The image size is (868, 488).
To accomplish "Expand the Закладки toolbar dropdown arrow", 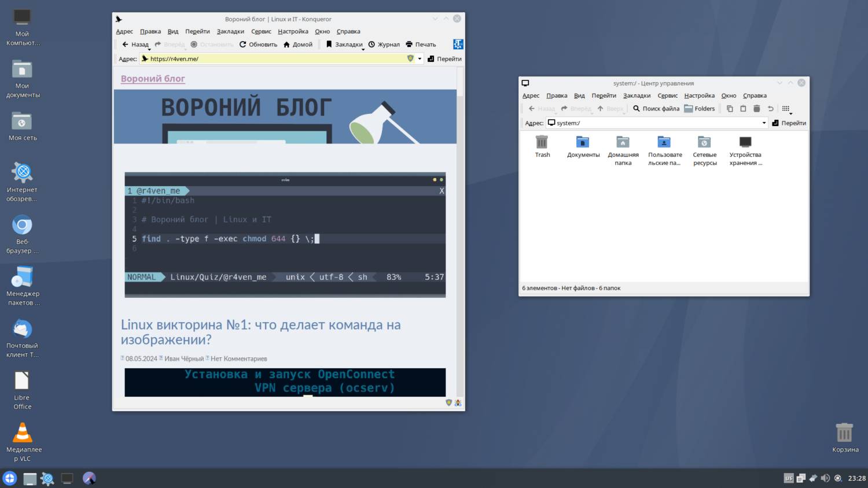I will coord(363,50).
